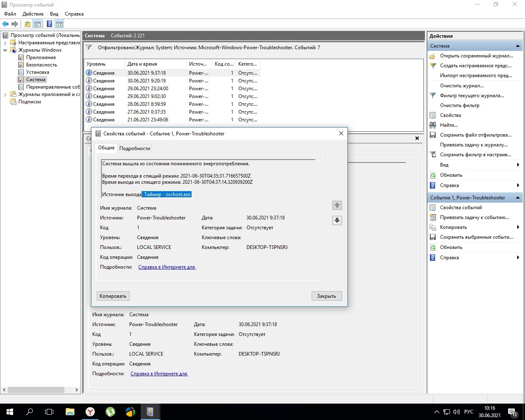Show the next event with the down arrow
The height and width of the screenshot is (420, 525).
click(337, 220)
